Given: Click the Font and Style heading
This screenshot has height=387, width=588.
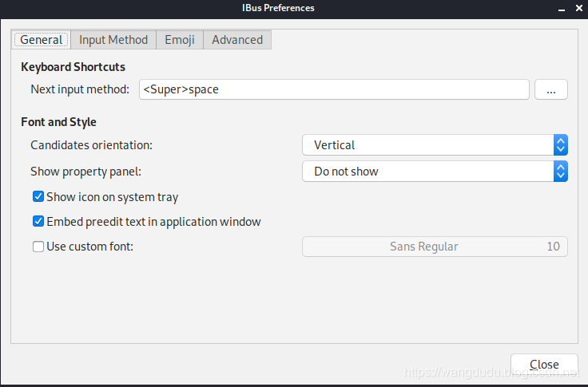Looking at the screenshot, I should click(58, 122).
